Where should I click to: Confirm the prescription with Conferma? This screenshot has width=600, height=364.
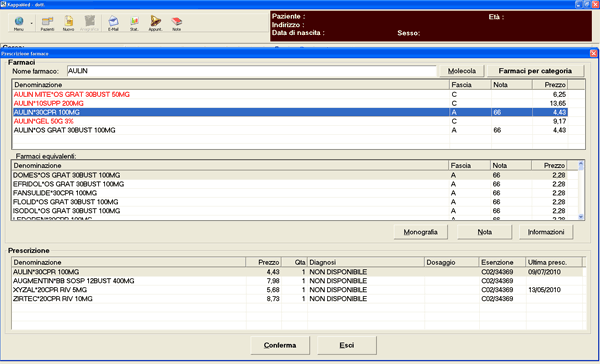tap(280, 345)
